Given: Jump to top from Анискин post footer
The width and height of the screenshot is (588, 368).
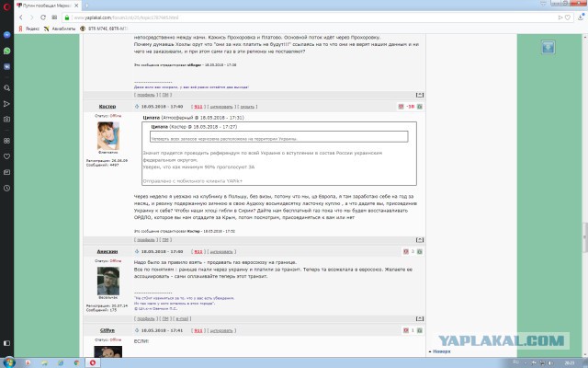Looking at the screenshot, I should pos(420,319).
